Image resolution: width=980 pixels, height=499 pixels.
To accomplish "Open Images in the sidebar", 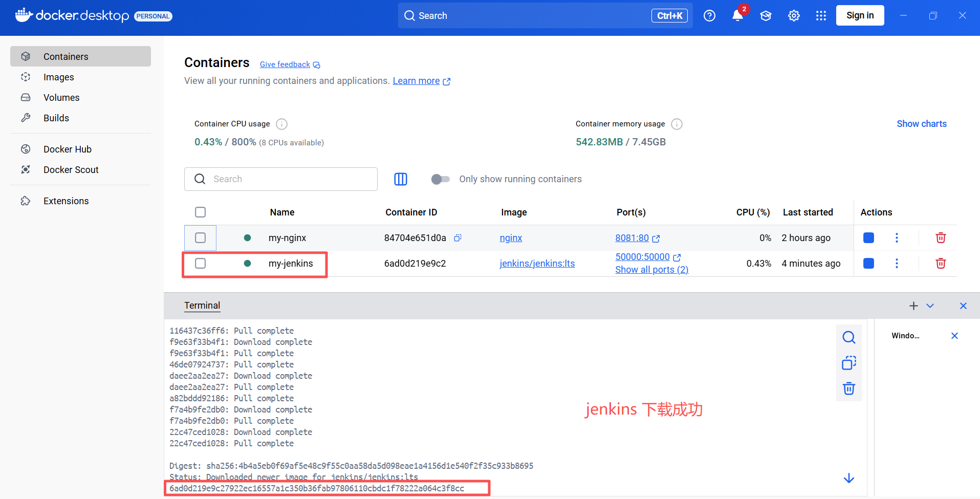I will pyautogui.click(x=80, y=77).
